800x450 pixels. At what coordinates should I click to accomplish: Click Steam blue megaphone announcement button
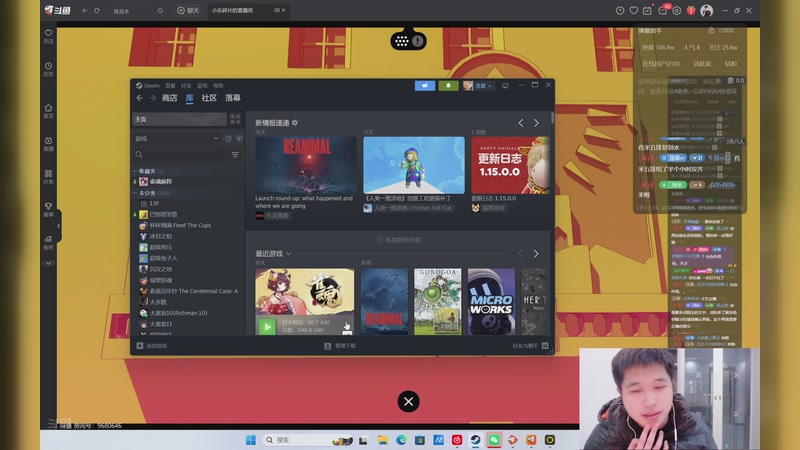point(424,86)
